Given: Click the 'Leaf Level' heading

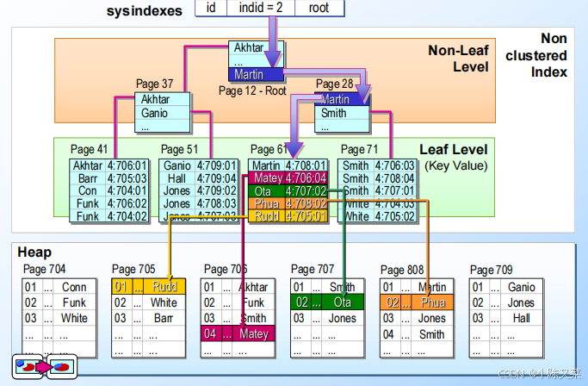Looking at the screenshot, I should (454, 149).
